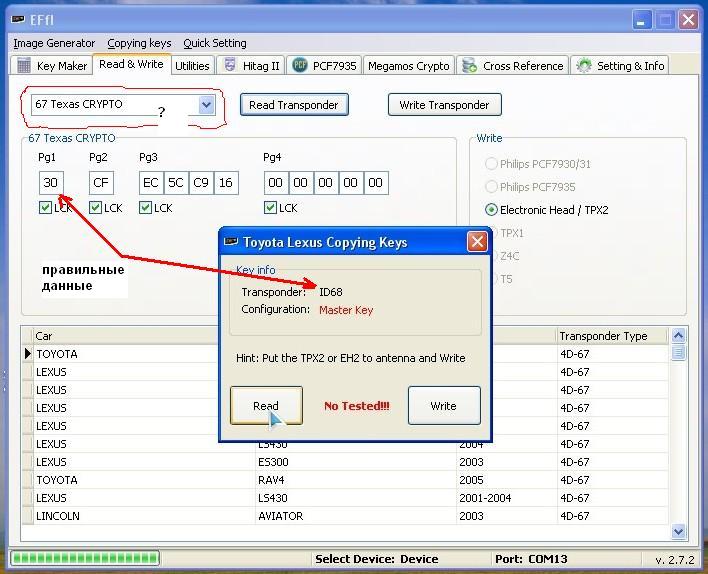This screenshot has height=574, width=708.
Task: Toggle the Pg3 LCK checkbox
Action: point(145,208)
